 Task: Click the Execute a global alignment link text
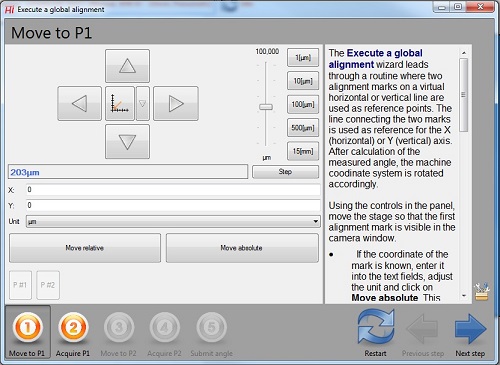click(x=376, y=59)
